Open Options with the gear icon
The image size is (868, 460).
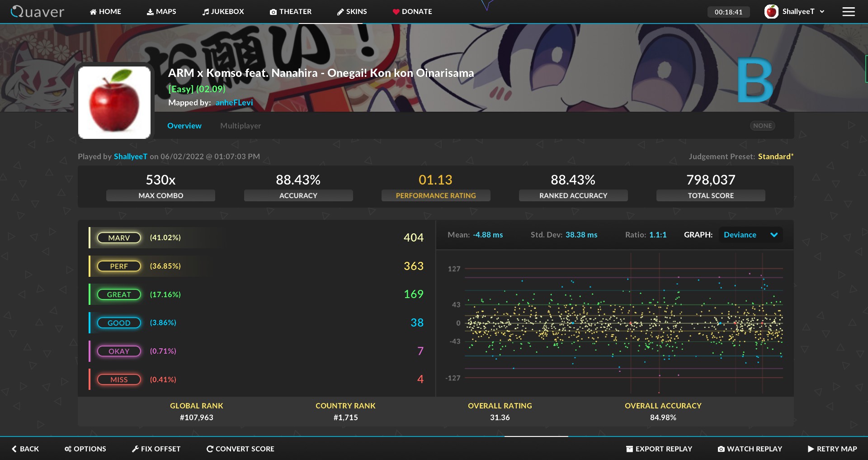(85, 449)
